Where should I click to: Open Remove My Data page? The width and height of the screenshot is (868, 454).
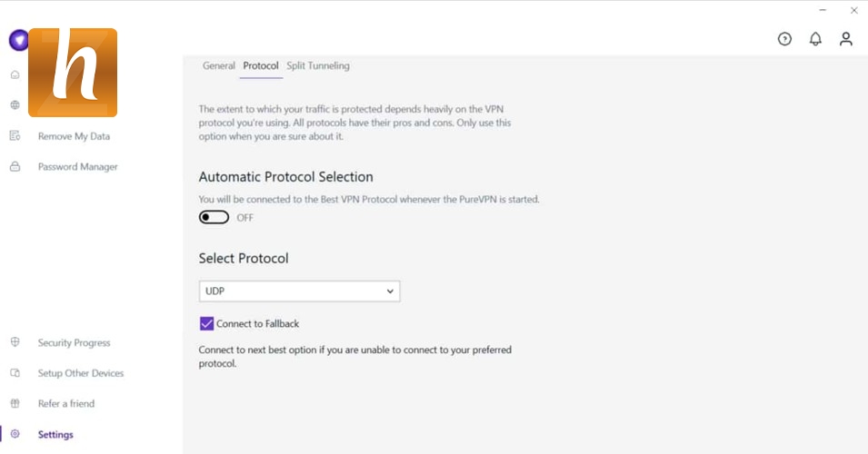coord(74,136)
